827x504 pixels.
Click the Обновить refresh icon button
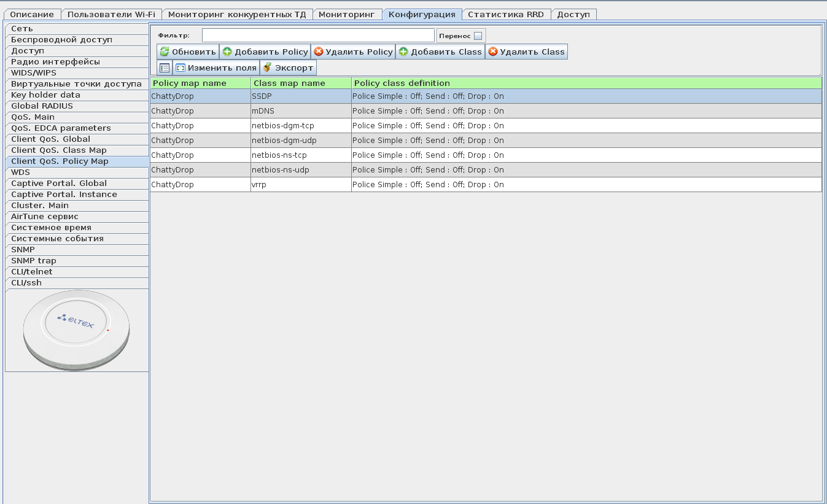tap(165, 52)
